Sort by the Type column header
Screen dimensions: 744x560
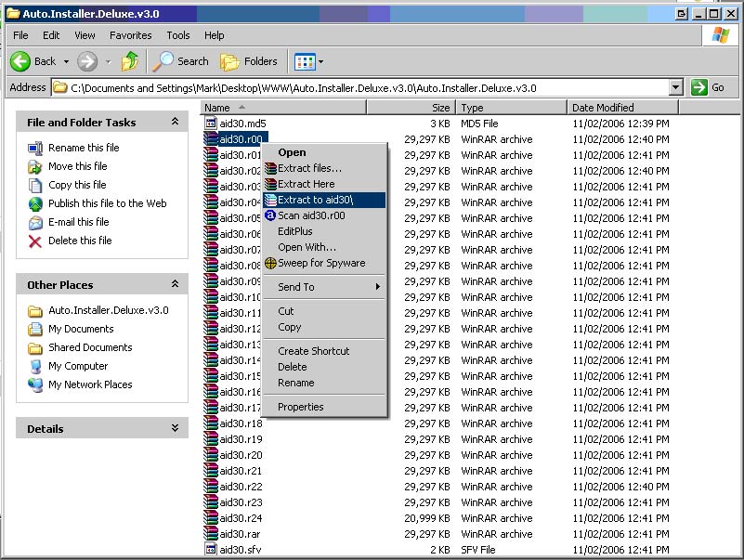512,108
